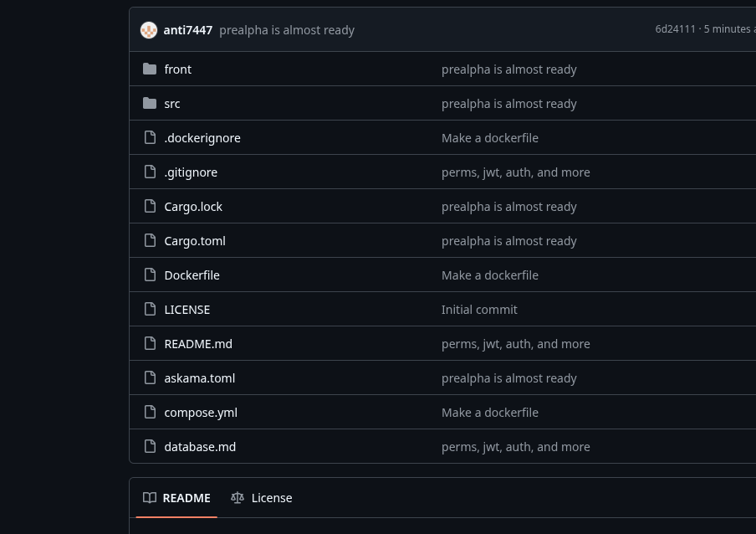Open the askama.toml file

199,377
